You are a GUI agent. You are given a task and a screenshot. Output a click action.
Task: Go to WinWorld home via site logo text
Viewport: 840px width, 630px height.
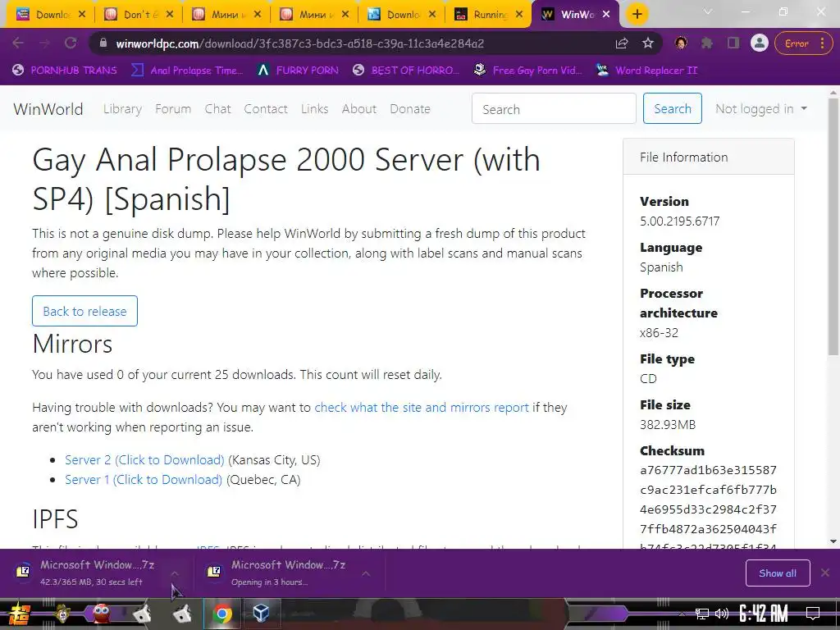48,109
